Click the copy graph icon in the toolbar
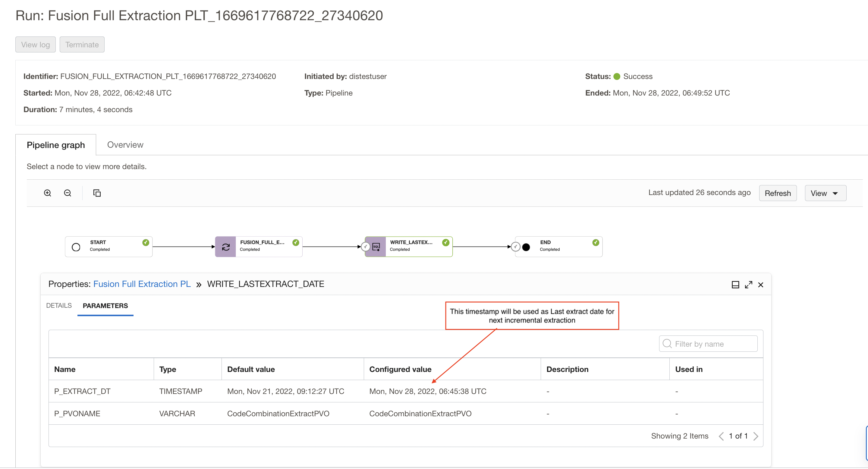Image resolution: width=868 pixels, height=469 pixels. coord(97,193)
